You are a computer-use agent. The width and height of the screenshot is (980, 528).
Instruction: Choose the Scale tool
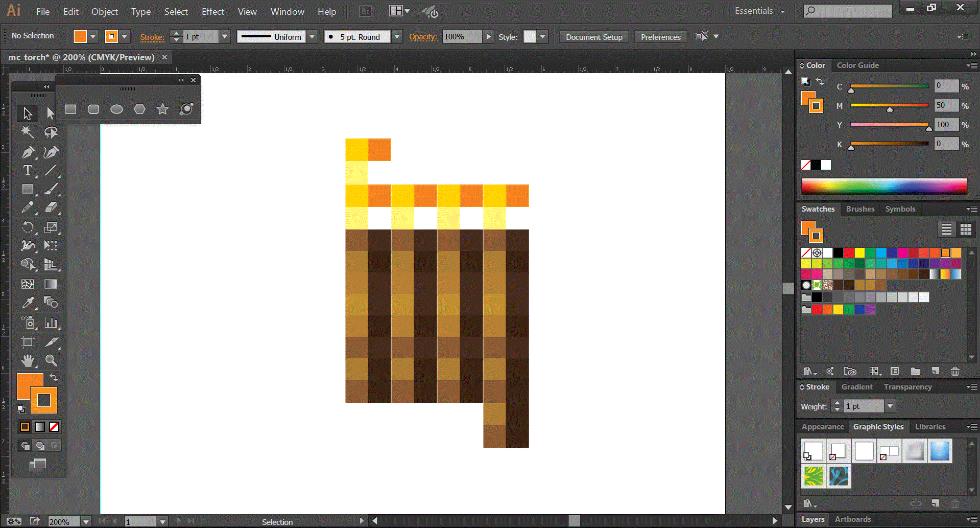tap(51, 227)
